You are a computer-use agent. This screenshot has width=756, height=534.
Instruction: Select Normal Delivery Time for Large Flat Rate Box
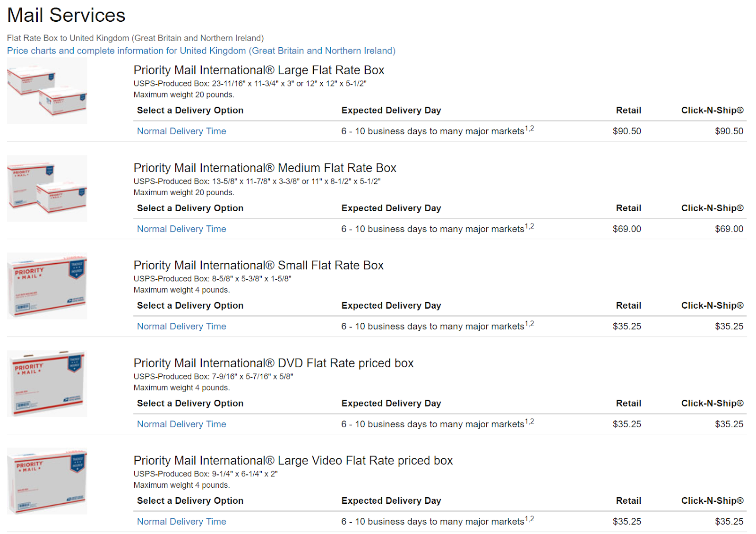pos(181,131)
